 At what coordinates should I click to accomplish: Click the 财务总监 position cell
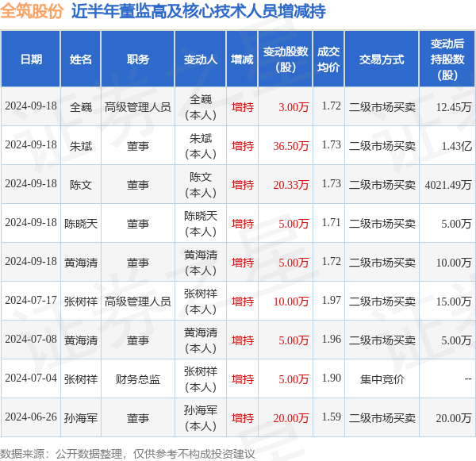pos(138,379)
